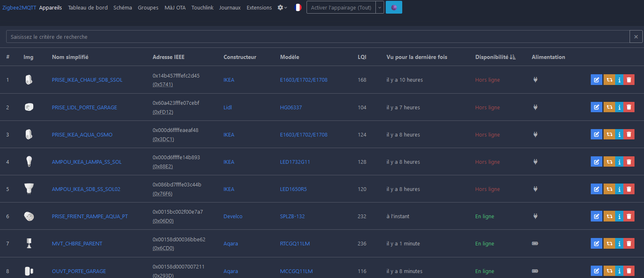Clear the search field with the X button
This screenshot has width=644, height=278.
click(636, 37)
